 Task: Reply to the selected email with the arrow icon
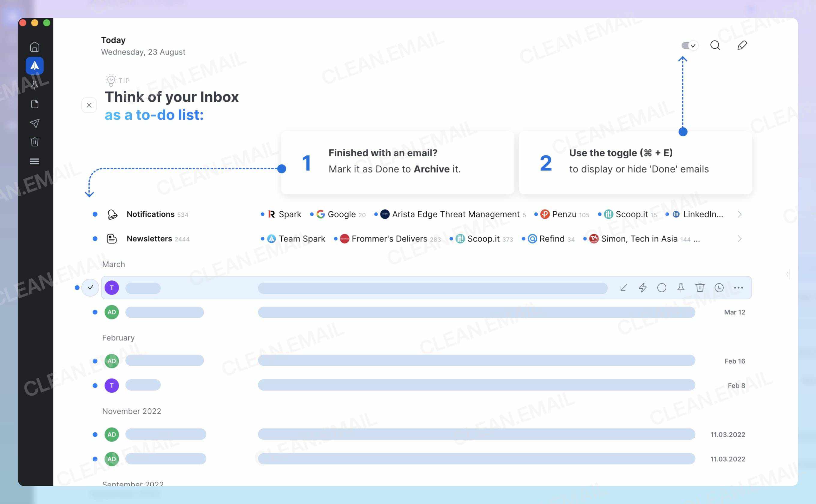coord(623,287)
